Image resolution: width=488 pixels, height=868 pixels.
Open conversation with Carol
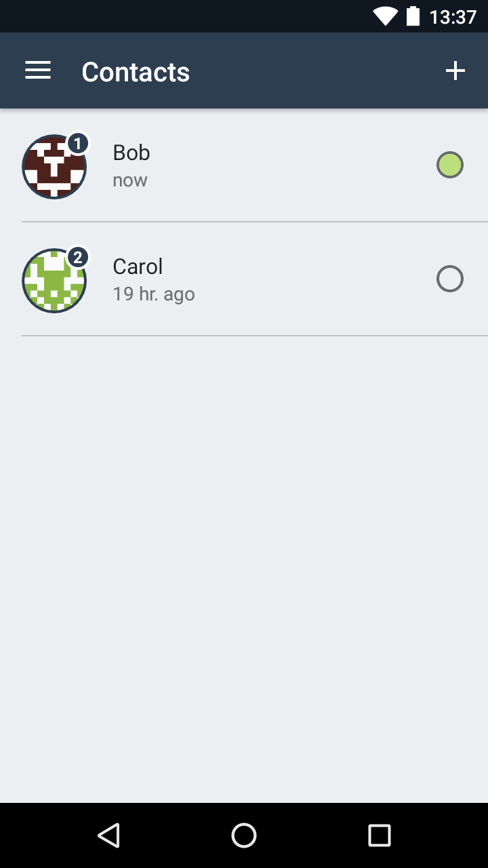click(244, 279)
